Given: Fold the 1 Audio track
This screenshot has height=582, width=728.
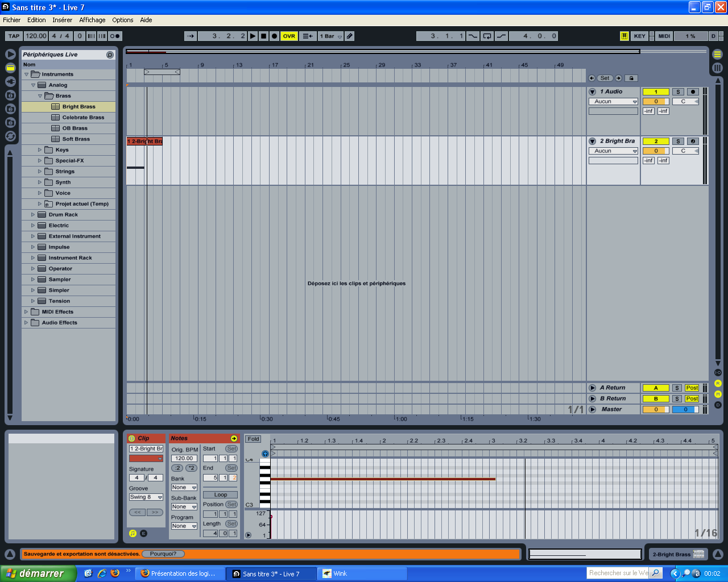Looking at the screenshot, I should point(592,92).
